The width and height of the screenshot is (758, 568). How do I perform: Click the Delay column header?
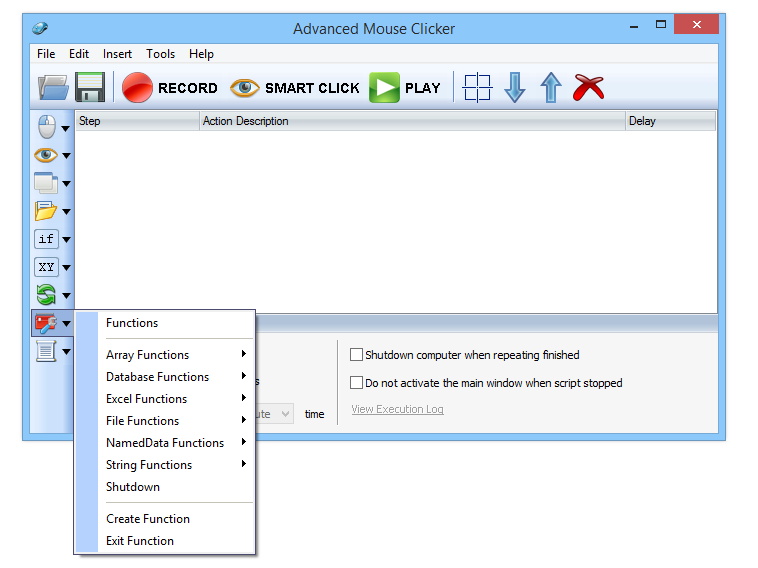[671, 121]
